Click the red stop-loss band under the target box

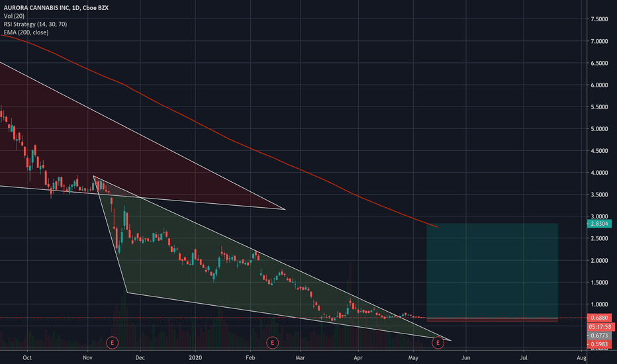coord(493,320)
